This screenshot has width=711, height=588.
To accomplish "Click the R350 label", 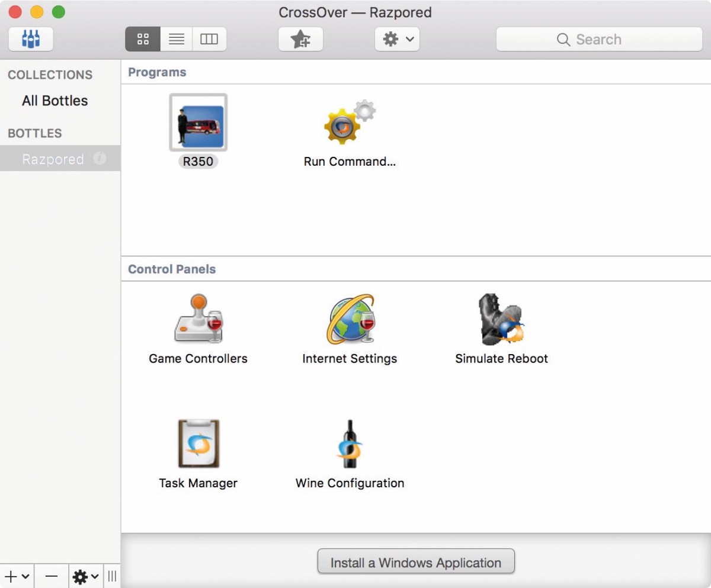I will tap(198, 161).
